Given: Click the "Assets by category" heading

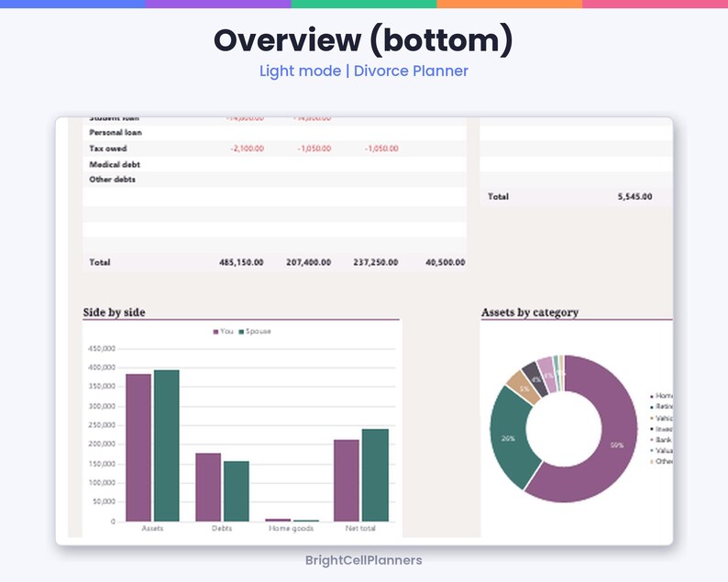Looking at the screenshot, I should click(x=530, y=313).
